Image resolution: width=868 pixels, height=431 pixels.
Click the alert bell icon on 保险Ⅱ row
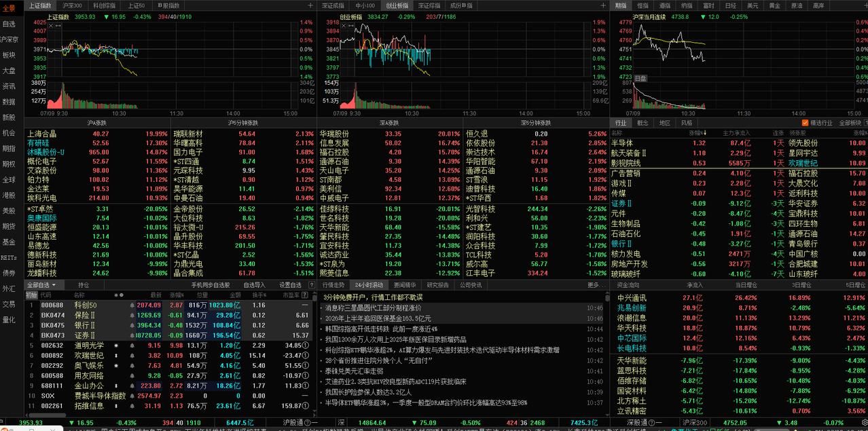pos(132,316)
